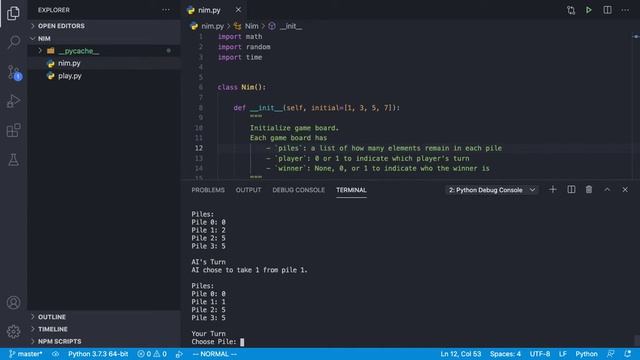Change Python language mode in status bar

point(586,354)
